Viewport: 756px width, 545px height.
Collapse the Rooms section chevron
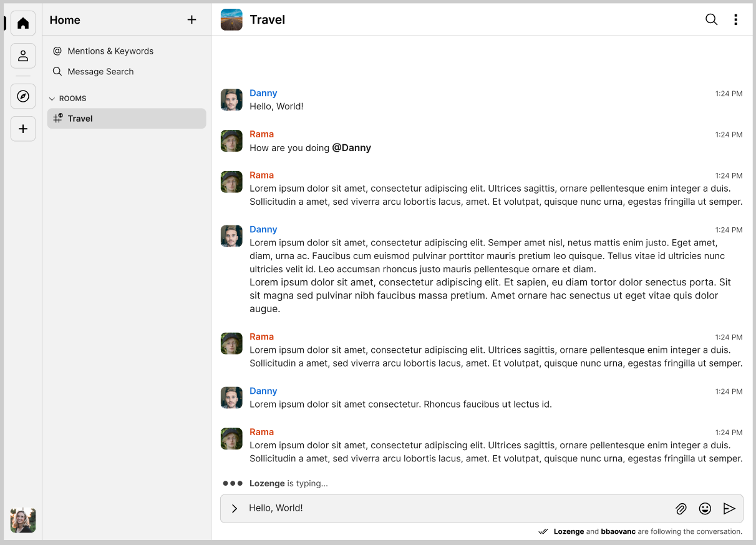click(52, 99)
